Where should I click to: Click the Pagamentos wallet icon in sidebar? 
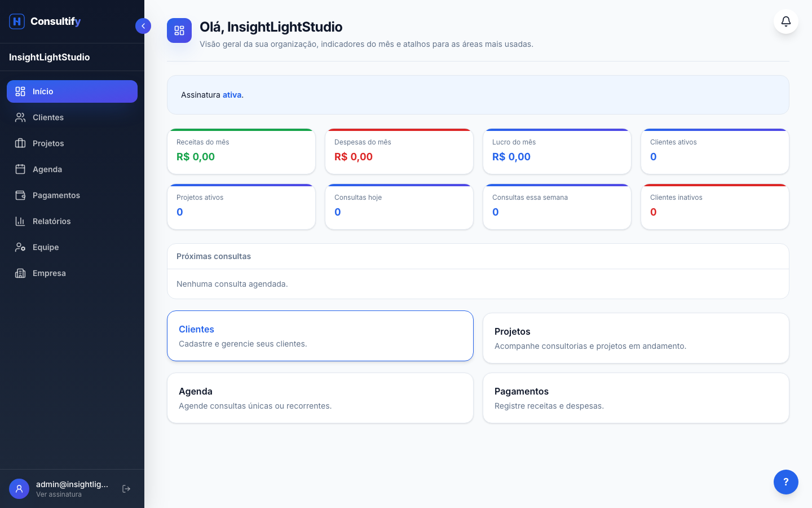20,195
